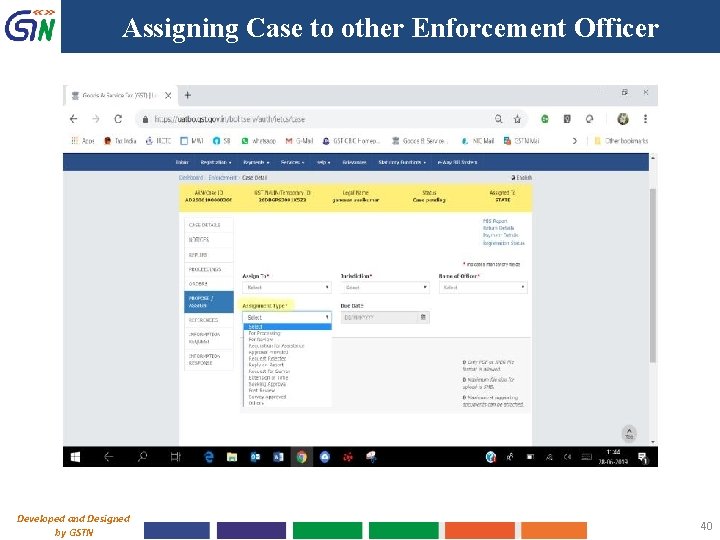
Task: Open File Explorer from the taskbar
Action: (x=232, y=457)
